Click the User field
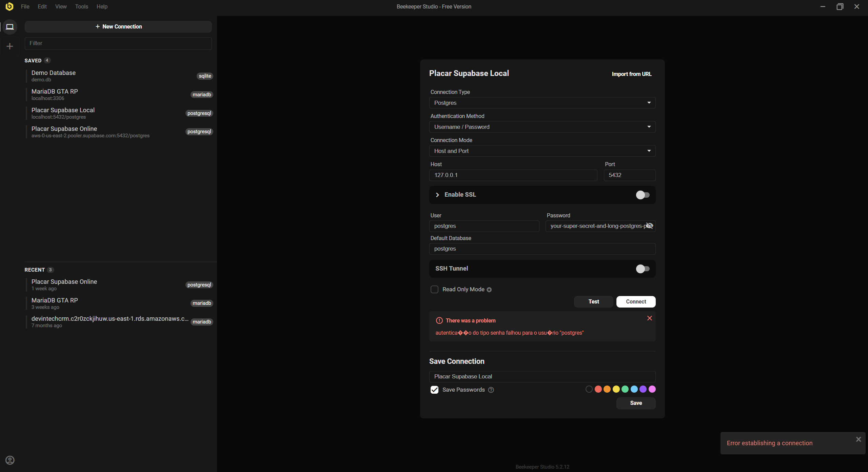Screen dimensions: 868x472 pyautogui.click(x=484, y=226)
